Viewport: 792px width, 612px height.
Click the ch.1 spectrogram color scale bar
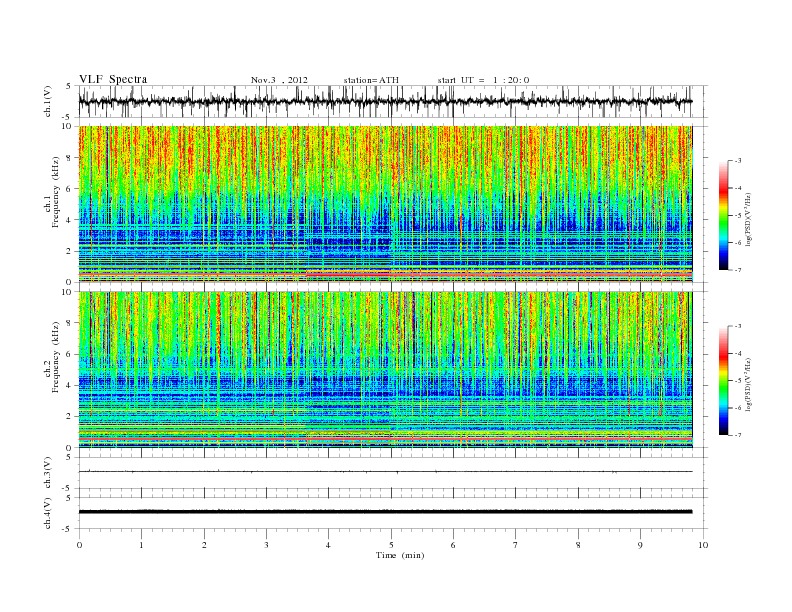click(x=724, y=215)
